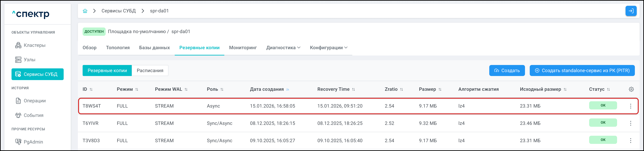Expand the Диагностика dropdown
Viewport: 644px width, 151px height.
click(x=283, y=48)
